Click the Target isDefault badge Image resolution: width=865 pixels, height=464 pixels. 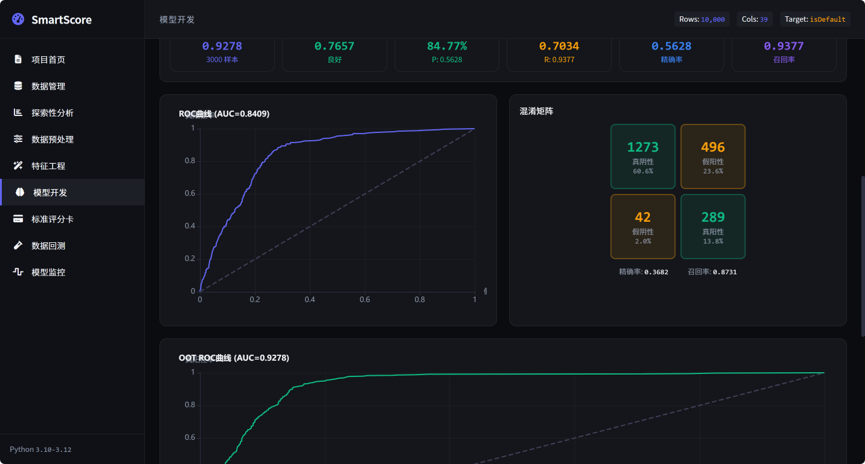[x=815, y=19]
